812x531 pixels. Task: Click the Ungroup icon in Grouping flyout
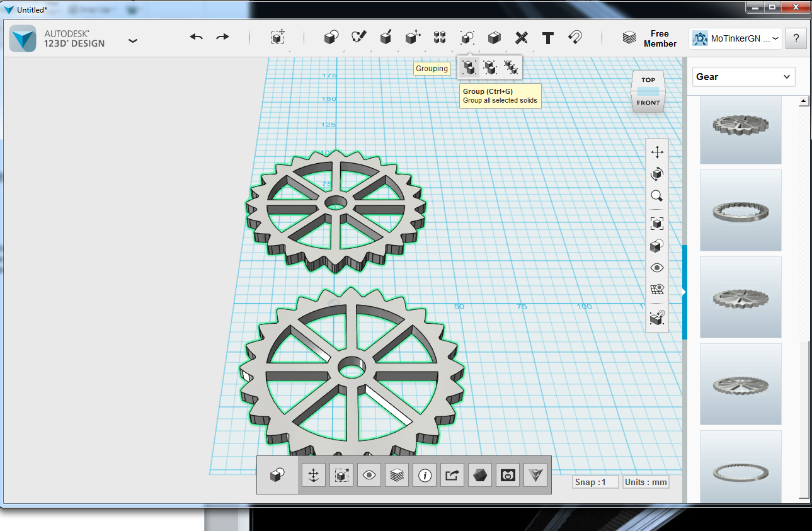tap(490, 67)
